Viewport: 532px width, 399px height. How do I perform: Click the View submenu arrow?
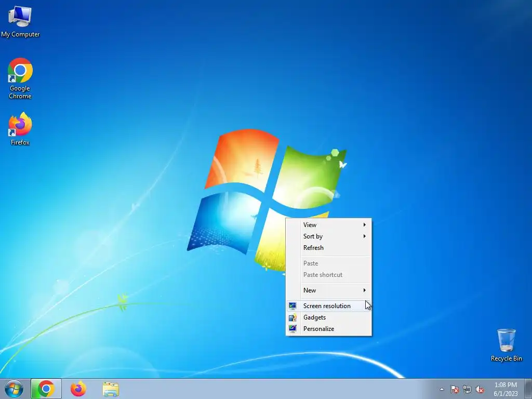pos(364,224)
